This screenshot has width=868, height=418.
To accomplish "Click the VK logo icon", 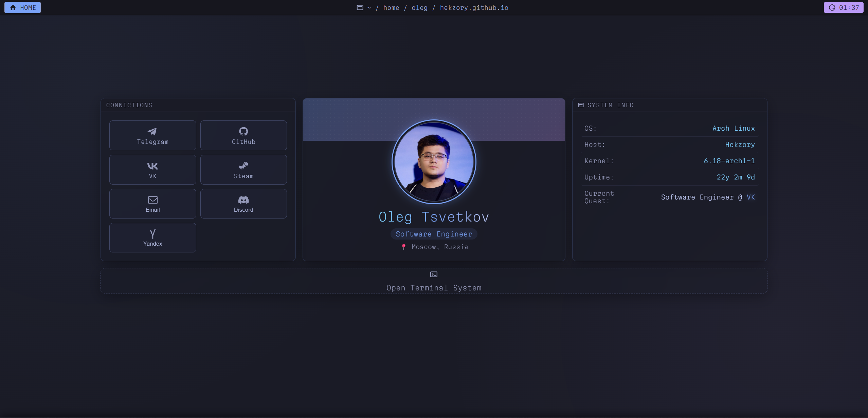I will (152, 166).
